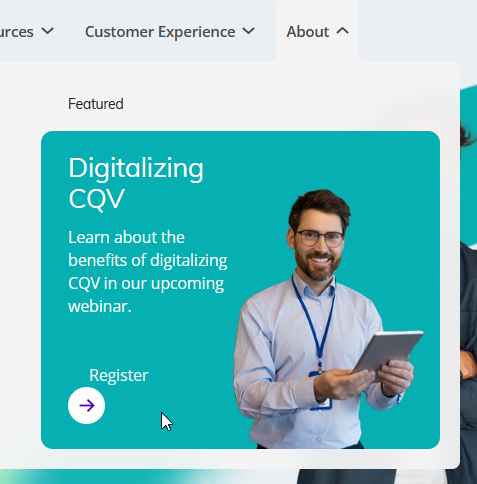The height and width of the screenshot is (484, 477).
Task: Click the blank dropdown area right of Featured
Action: pyautogui.click(x=283, y=100)
